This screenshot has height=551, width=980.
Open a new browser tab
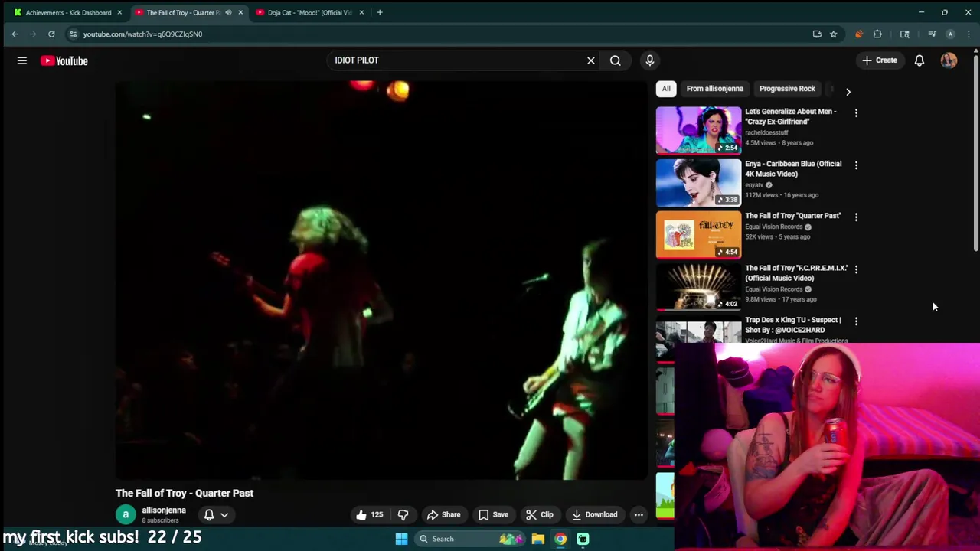point(380,12)
